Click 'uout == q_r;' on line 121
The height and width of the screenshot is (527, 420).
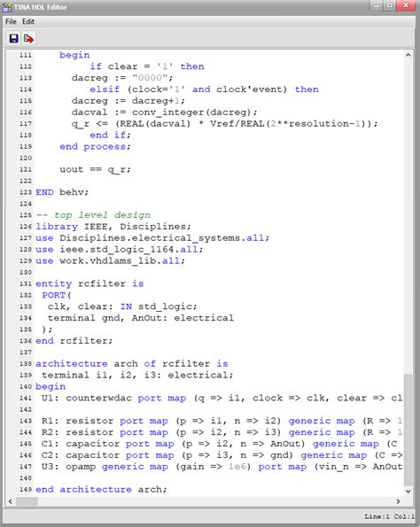(x=95, y=169)
